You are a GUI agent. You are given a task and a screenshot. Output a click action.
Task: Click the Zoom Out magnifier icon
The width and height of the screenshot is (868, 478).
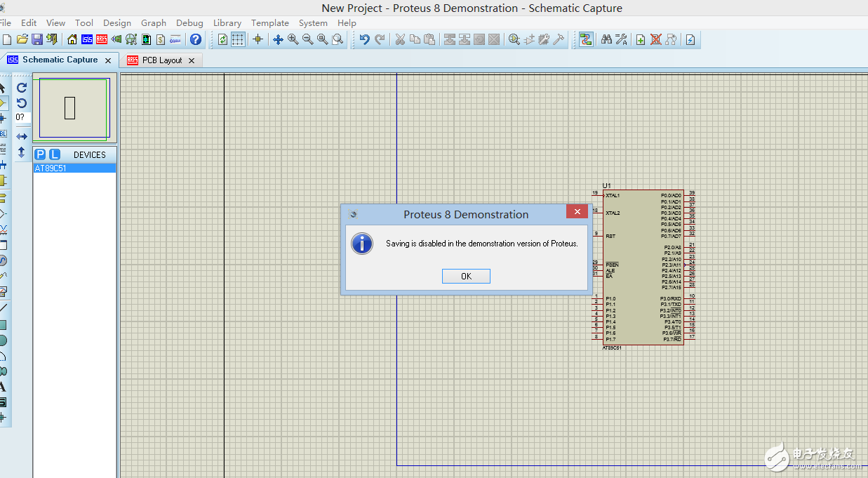(308, 39)
